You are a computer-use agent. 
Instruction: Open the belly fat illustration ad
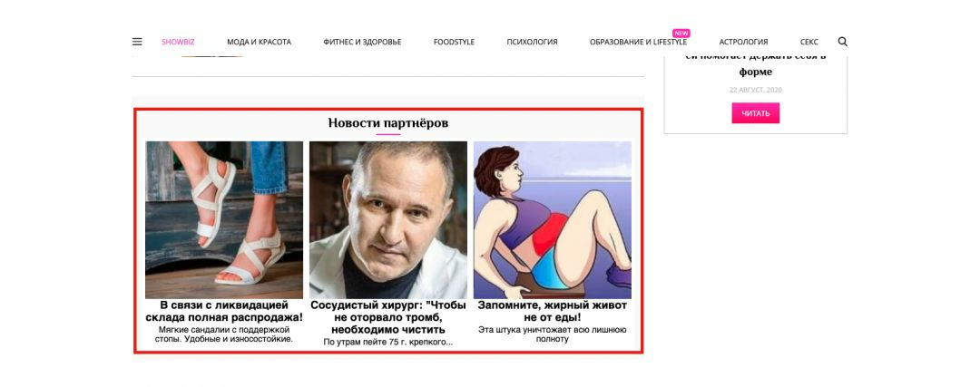pos(553,219)
